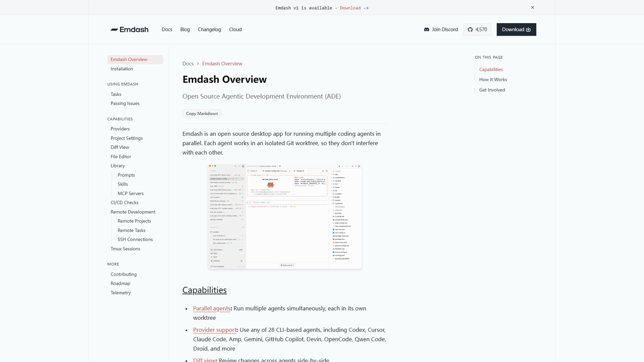Click Emdash Overview in the breadcrumb

222,64
